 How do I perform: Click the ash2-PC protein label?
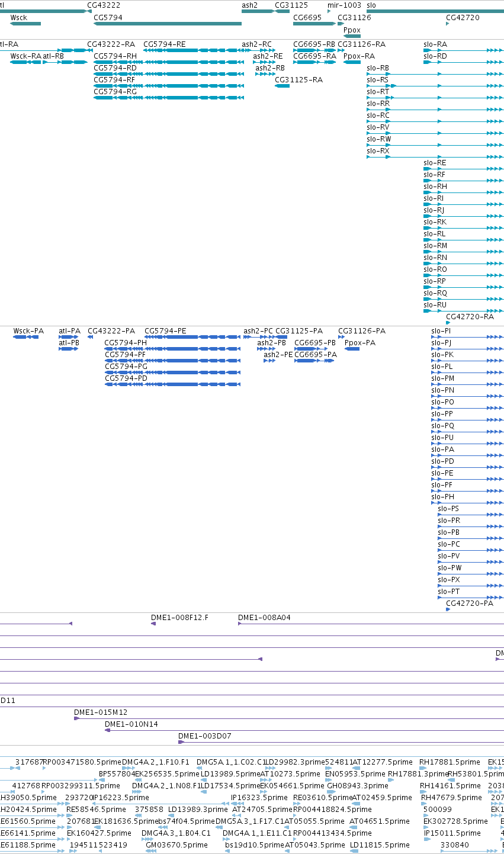(258, 331)
